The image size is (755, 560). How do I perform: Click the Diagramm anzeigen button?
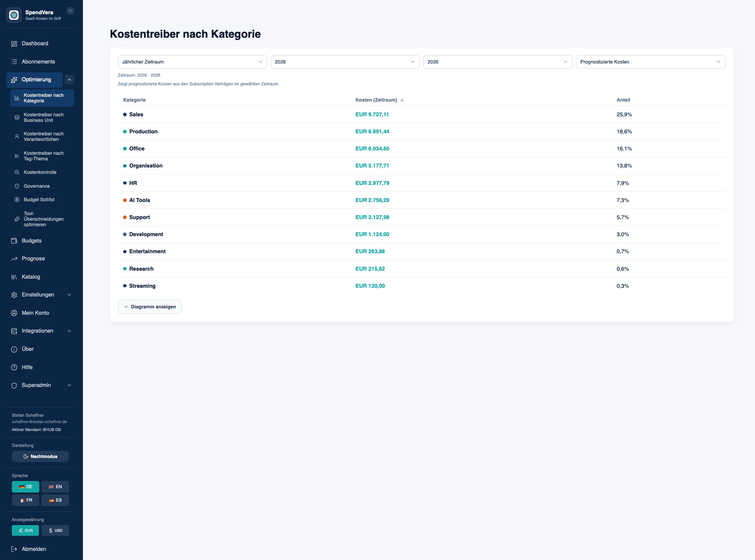point(150,307)
